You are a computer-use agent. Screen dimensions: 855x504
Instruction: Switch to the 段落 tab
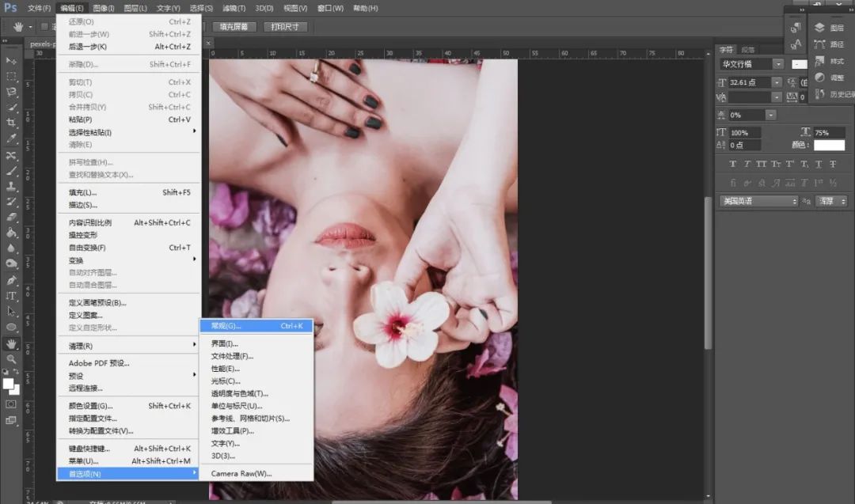(x=747, y=50)
